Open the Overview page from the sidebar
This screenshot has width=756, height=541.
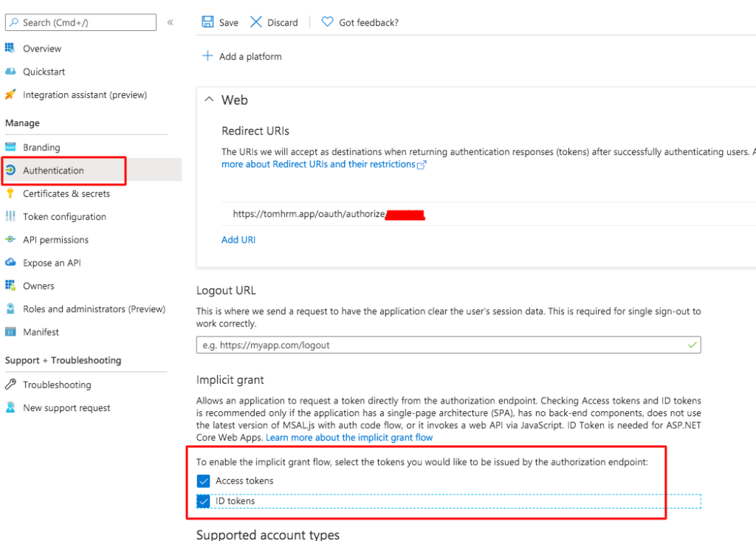[41, 48]
